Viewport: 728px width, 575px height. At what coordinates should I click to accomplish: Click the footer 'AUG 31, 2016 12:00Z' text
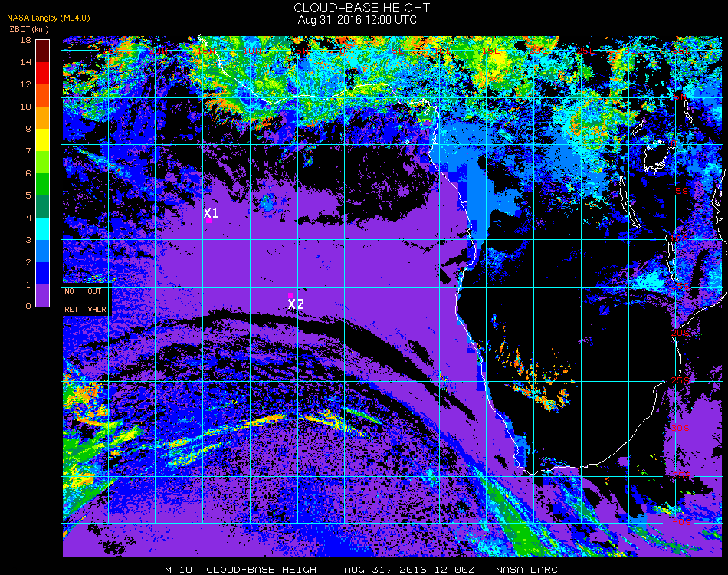pyautogui.click(x=409, y=570)
